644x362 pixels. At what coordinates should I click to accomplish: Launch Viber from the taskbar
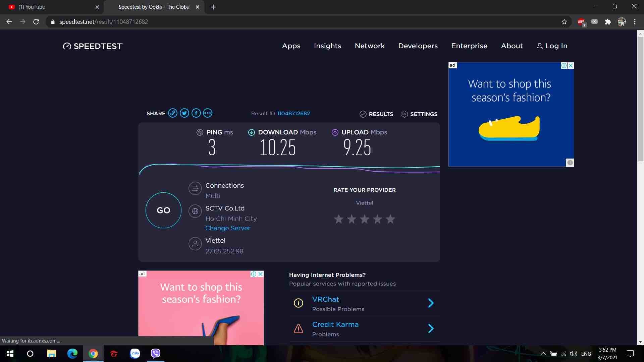pos(155,353)
